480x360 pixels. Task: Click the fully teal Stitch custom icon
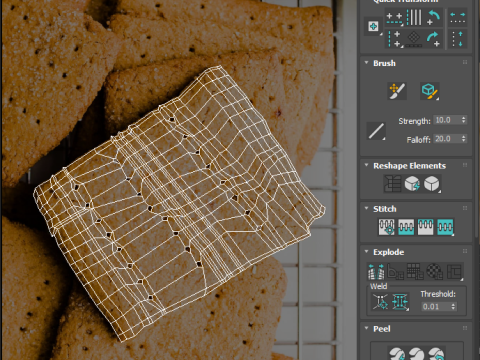pos(445,227)
